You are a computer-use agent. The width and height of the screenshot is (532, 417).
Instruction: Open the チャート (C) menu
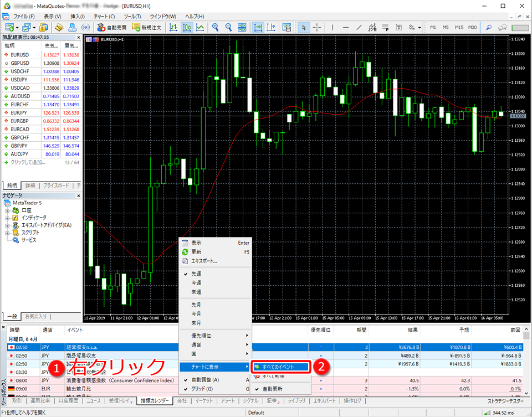104,17
